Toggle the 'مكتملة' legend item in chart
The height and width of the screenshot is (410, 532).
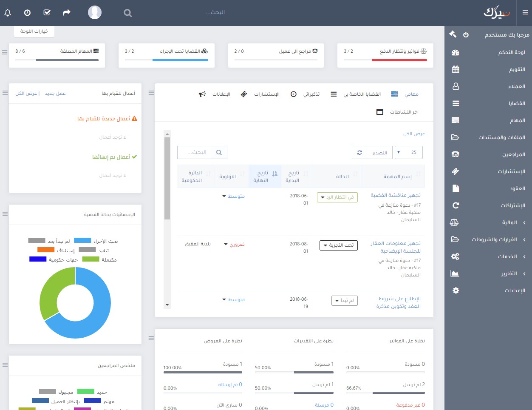[99, 259]
